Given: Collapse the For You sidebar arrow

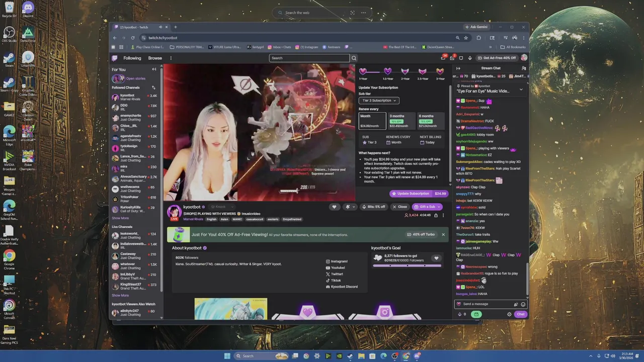Looking at the screenshot, I should 154,69.
